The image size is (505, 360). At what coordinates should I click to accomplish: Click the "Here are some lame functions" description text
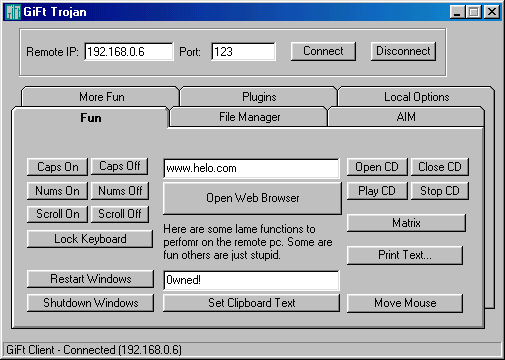(x=248, y=242)
